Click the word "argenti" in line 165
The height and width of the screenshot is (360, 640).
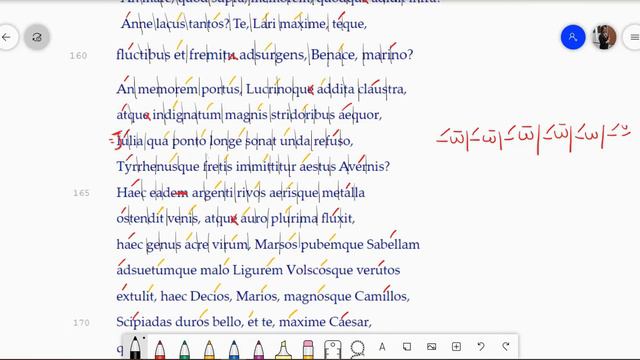point(212,193)
